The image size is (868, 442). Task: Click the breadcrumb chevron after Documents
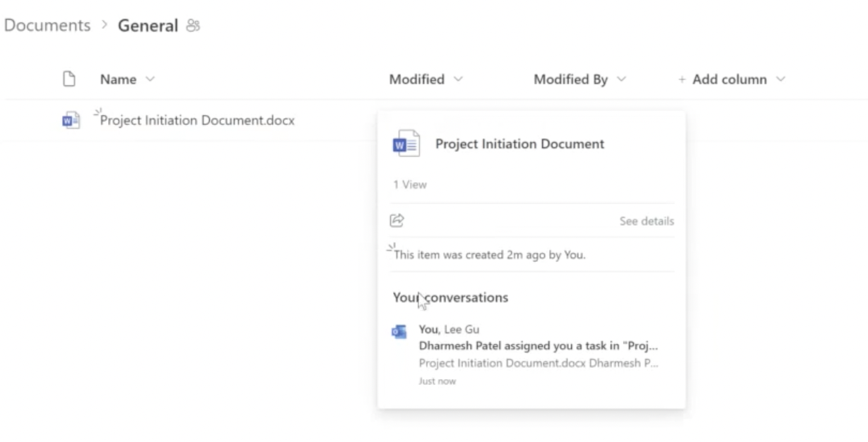tap(104, 26)
